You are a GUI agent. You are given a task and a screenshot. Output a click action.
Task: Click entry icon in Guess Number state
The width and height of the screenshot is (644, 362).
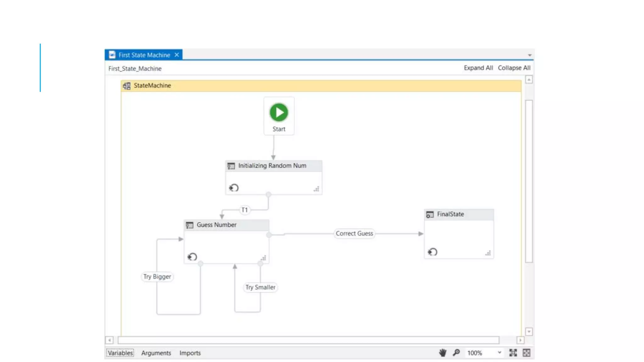click(192, 257)
